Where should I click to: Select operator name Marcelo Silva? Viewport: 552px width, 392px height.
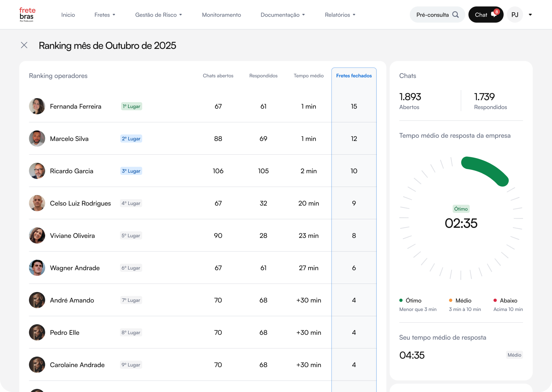click(69, 139)
